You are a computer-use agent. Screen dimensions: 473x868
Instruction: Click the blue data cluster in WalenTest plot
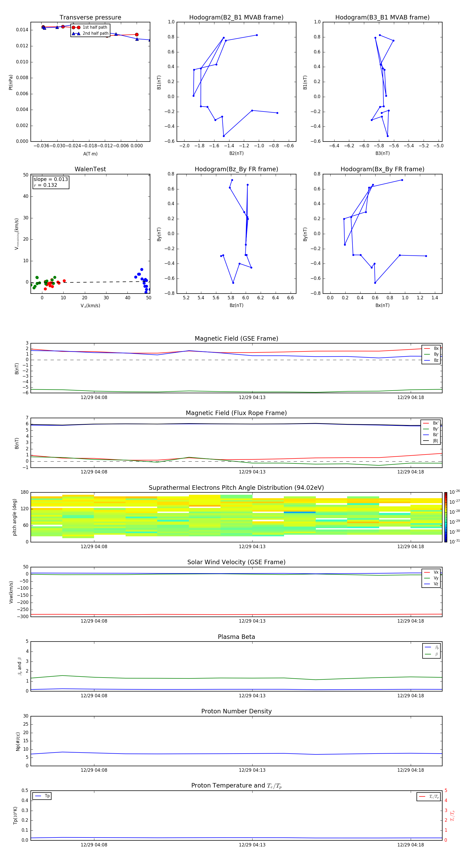click(x=143, y=281)
